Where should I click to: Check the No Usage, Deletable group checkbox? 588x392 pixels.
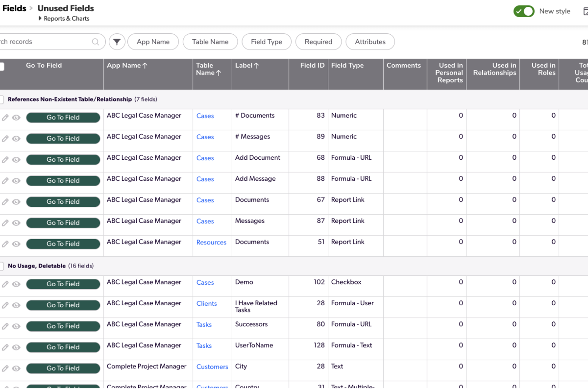[x=2, y=266]
